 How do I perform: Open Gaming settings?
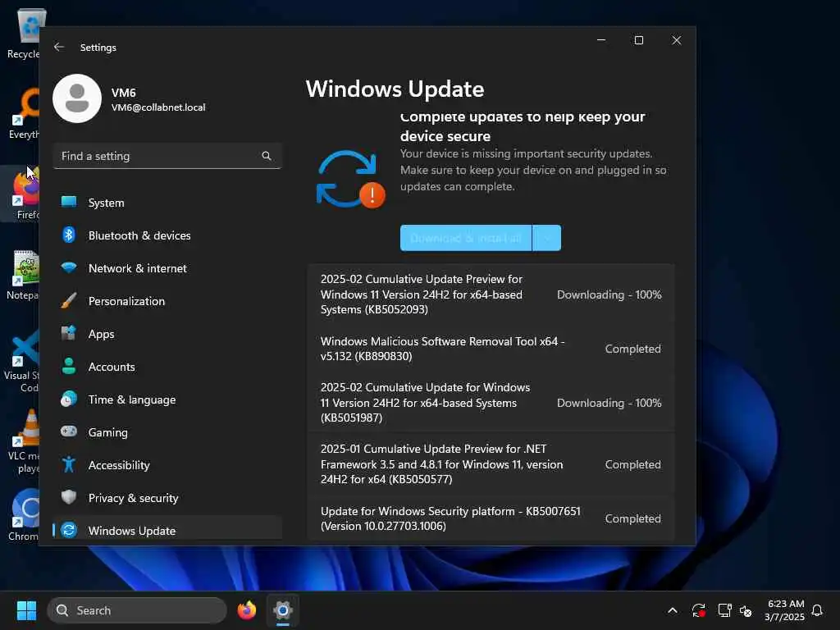tap(167, 431)
